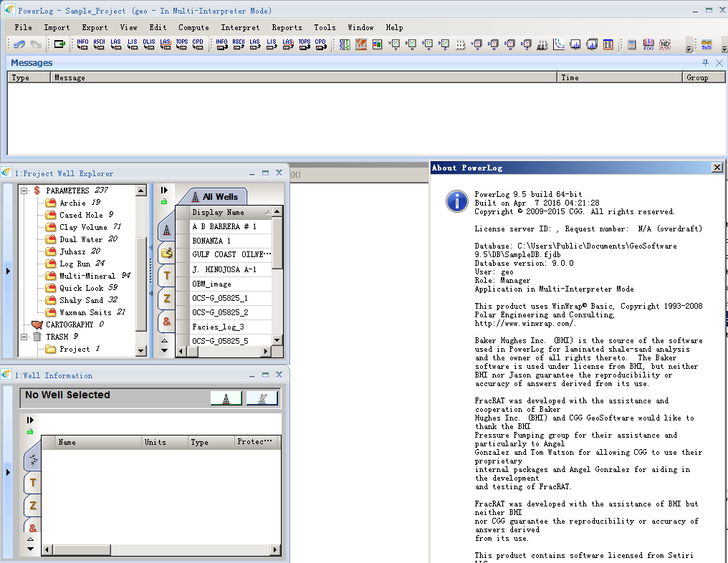Open the map view toolbar icon
Viewport: 728px width, 563px height.
pos(360,44)
